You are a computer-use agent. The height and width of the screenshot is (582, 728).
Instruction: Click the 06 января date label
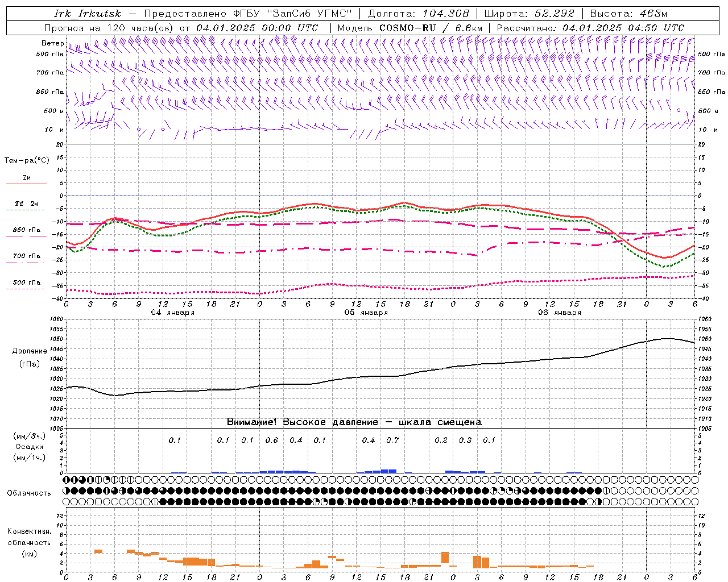point(559,313)
